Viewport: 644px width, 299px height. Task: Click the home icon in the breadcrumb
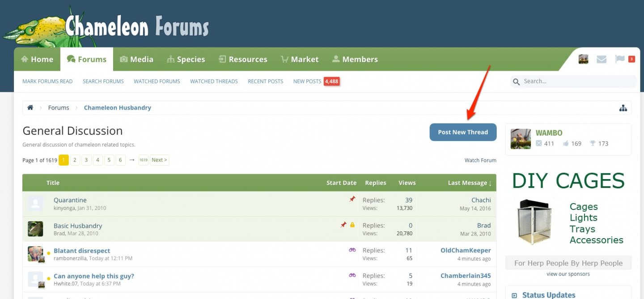30,108
